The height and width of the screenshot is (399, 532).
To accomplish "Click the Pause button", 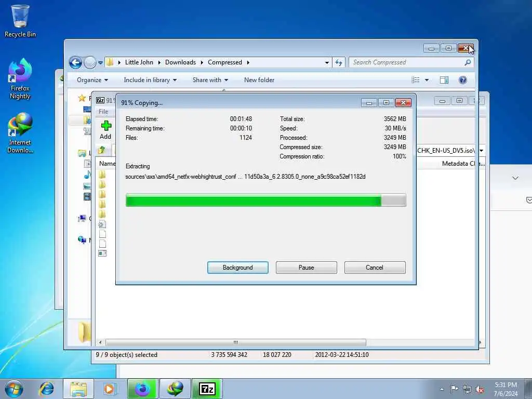I will (x=307, y=268).
